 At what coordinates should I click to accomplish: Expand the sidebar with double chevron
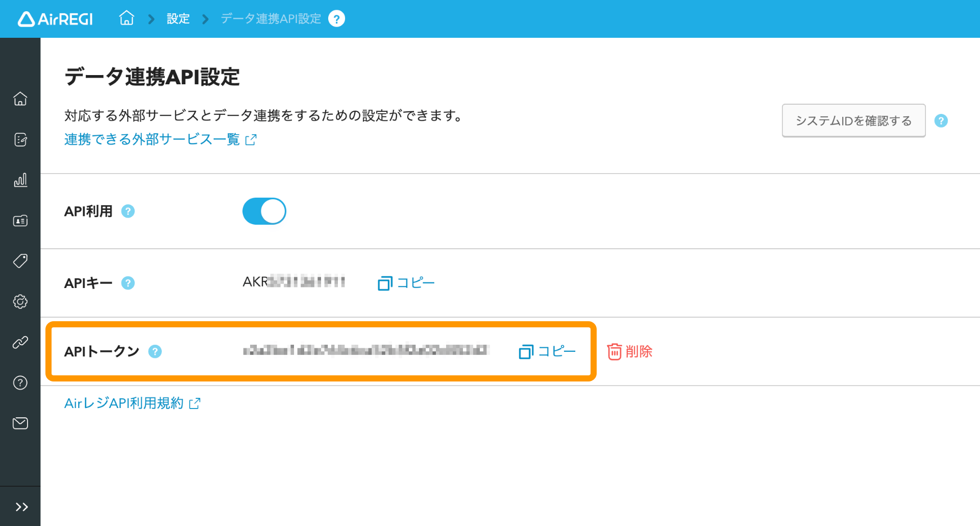coord(21,507)
